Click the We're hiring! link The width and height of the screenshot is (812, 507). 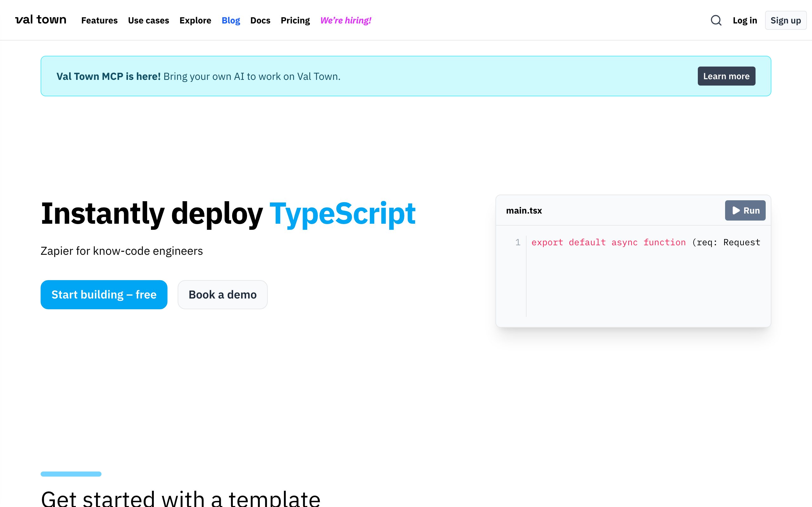pyautogui.click(x=345, y=21)
